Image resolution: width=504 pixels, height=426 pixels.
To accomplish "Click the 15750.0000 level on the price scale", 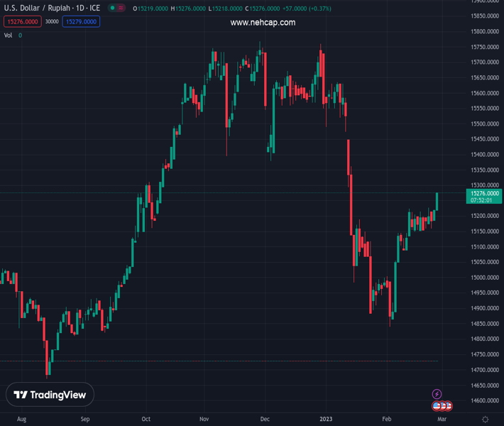I will [x=485, y=47].
